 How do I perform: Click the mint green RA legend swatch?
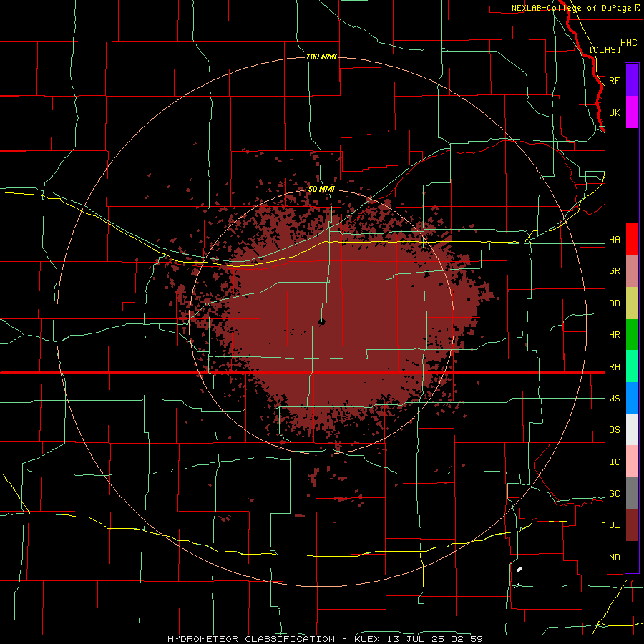[x=632, y=366]
